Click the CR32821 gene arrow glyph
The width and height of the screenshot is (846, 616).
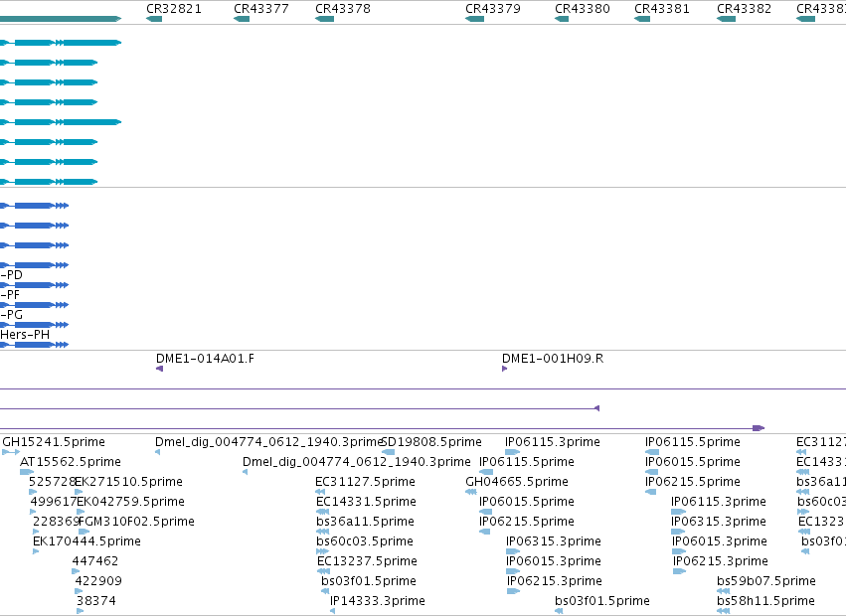(x=154, y=19)
